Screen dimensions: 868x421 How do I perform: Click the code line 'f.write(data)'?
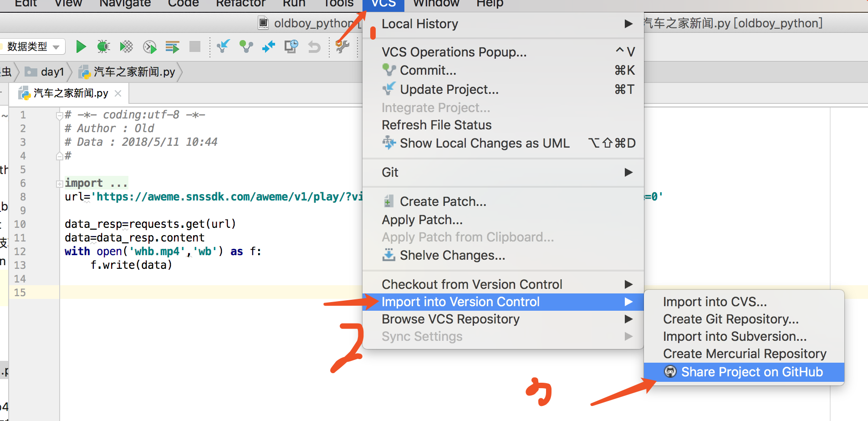pos(131,265)
